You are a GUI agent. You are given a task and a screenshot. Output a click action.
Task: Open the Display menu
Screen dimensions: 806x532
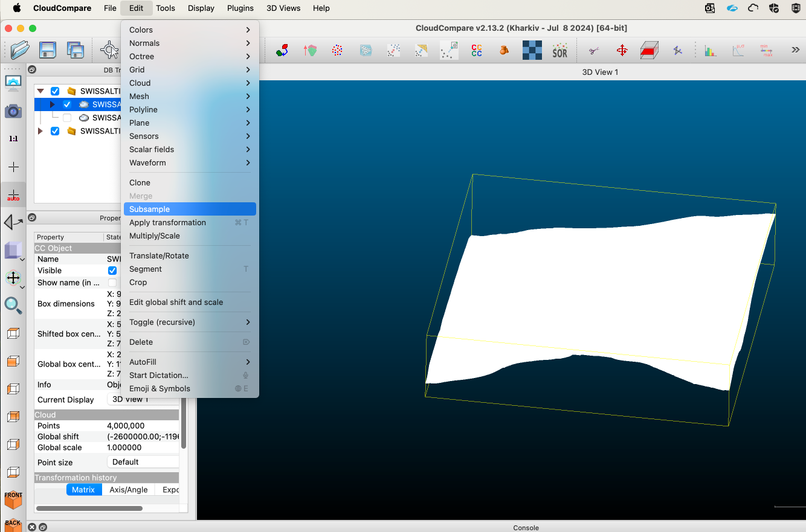tap(201, 8)
